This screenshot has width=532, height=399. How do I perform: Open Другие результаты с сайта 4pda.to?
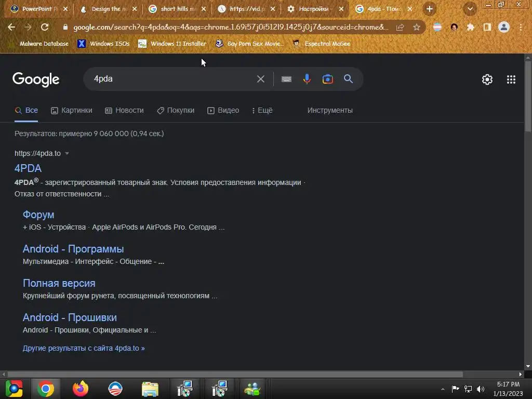click(x=84, y=348)
